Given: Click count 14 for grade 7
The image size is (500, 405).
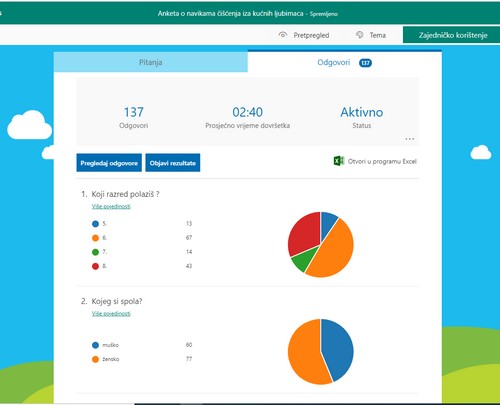Looking at the screenshot, I should tap(189, 252).
